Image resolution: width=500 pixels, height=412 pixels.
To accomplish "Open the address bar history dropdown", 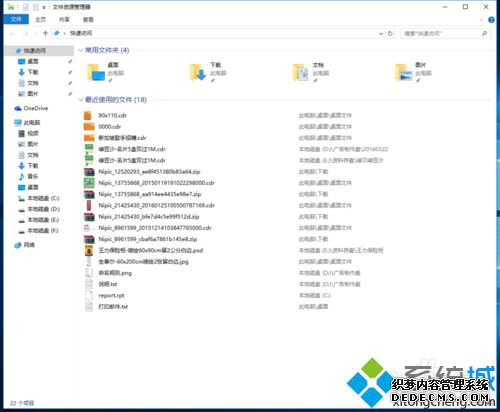I will point(381,34).
